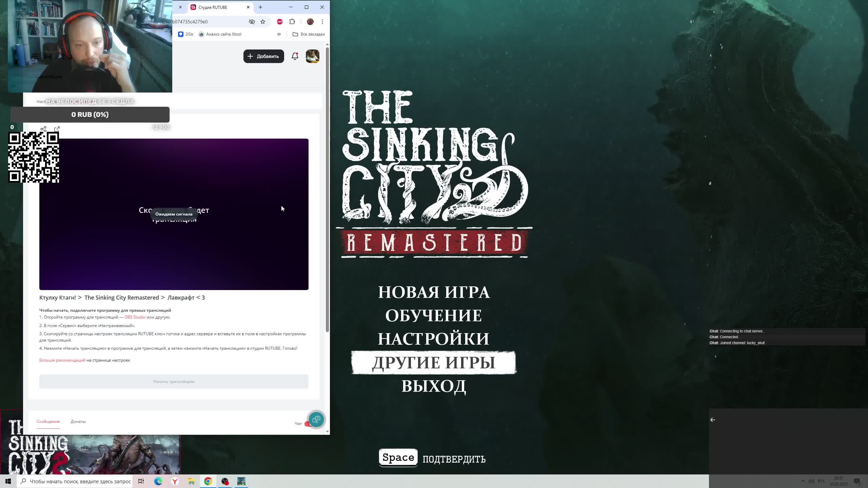Open a new Chrome tab

pyautogui.click(x=260, y=7)
